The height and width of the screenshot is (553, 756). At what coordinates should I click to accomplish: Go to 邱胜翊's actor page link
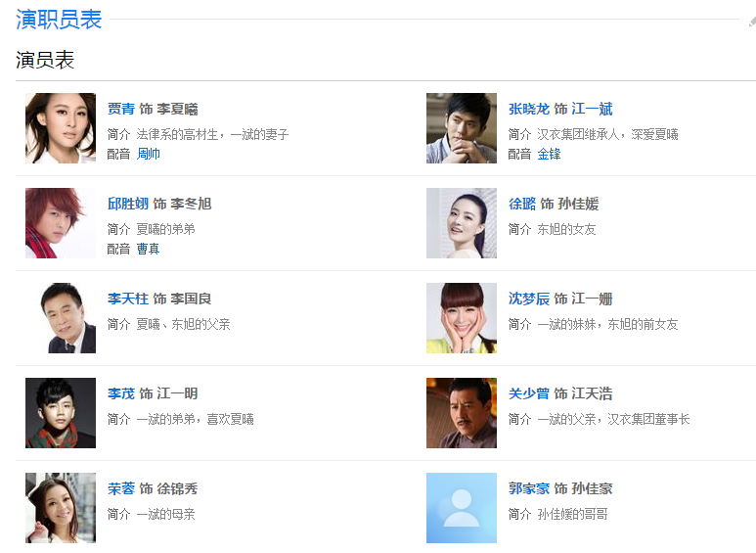128,204
